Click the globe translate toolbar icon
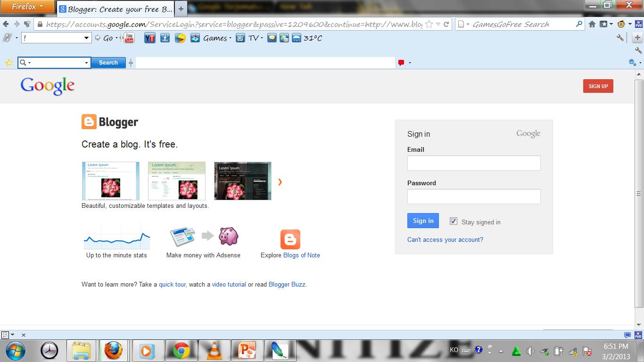644x362 pixels. 284,38
